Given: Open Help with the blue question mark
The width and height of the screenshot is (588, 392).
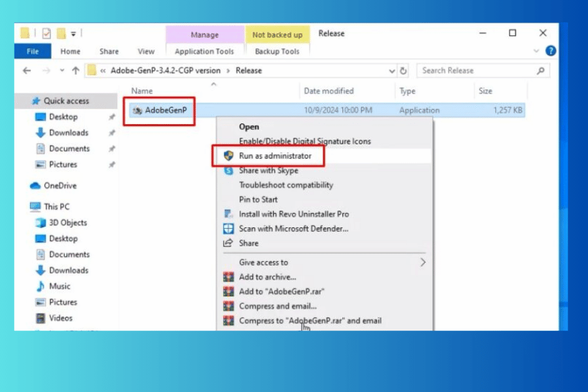Looking at the screenshot, I should click(x=551, y=51).
